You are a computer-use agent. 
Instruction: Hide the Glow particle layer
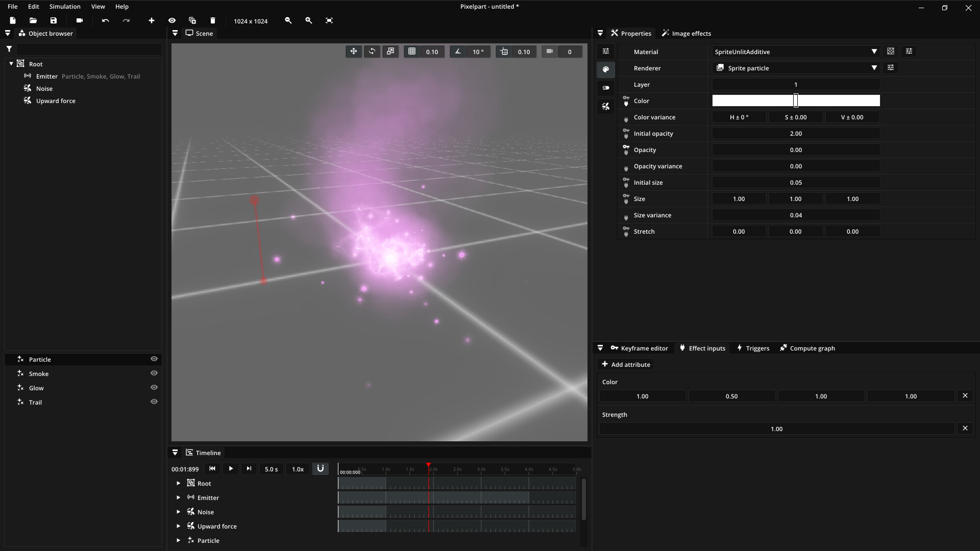(x=154, y=387)
